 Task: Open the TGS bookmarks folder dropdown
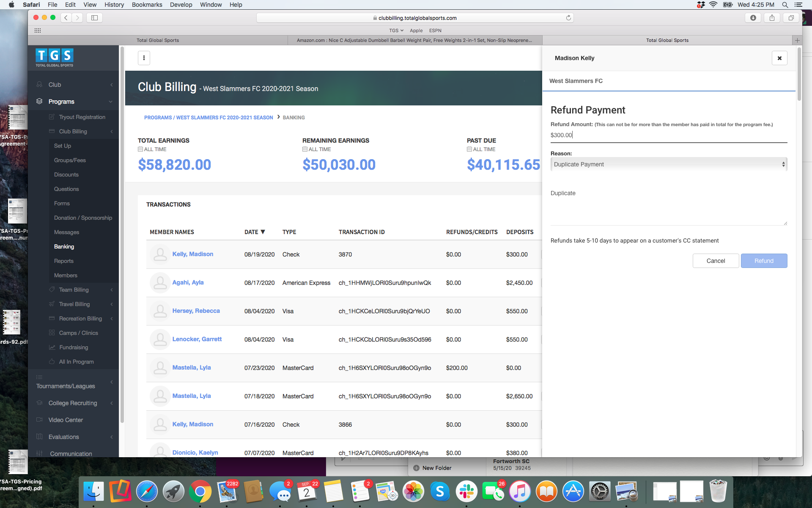(x=396, y=30)
